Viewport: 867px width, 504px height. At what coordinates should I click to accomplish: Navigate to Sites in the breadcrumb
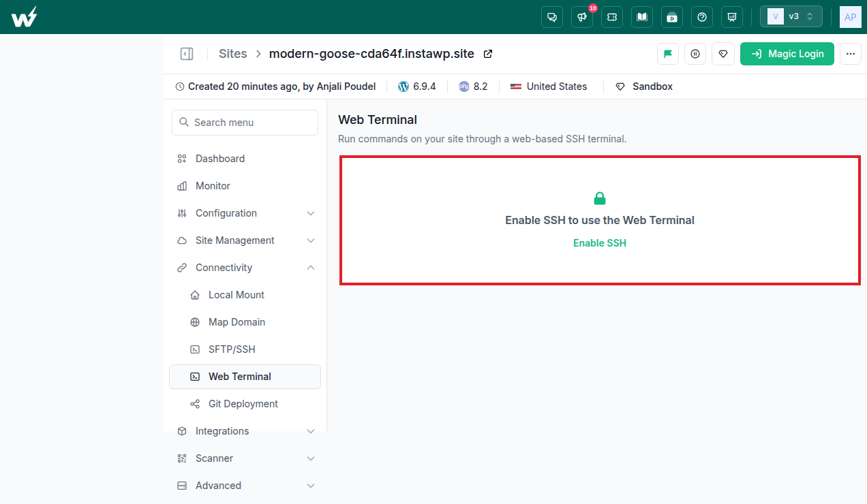(x=233, y=54)
